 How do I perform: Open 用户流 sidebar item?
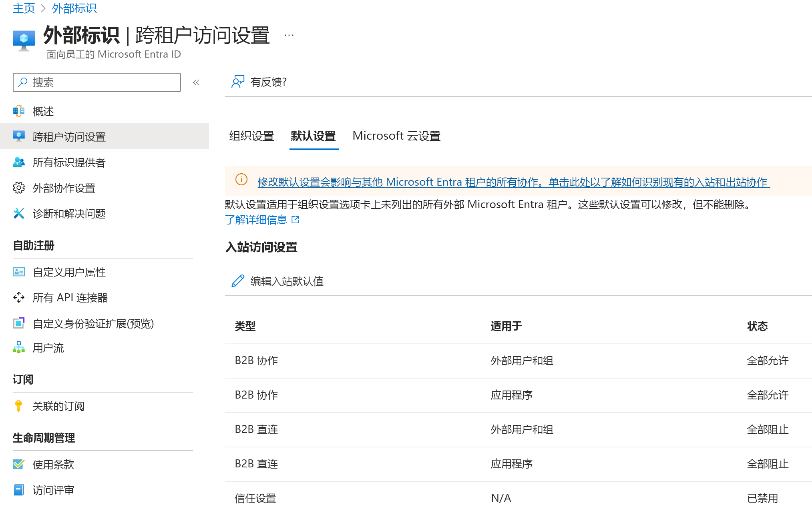[x=105, y=348]
